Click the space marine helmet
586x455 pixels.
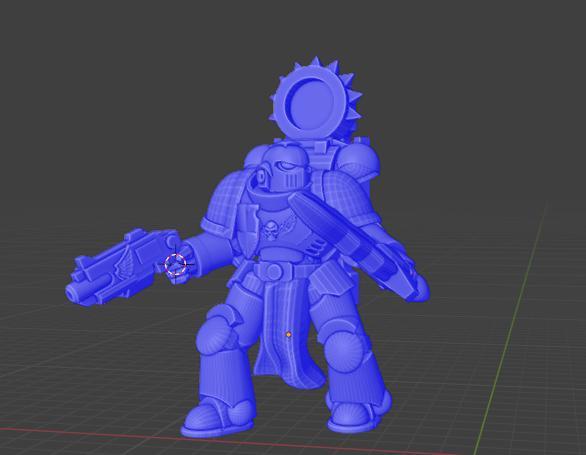[x=286, y=168]
